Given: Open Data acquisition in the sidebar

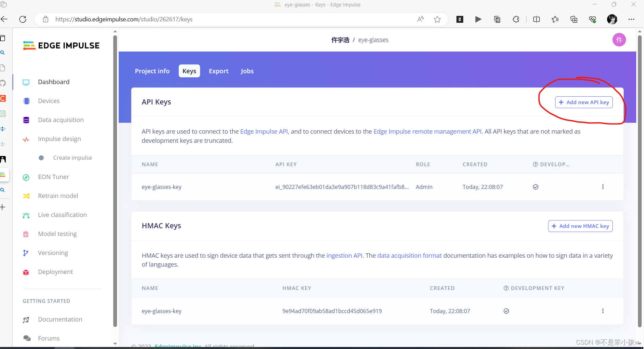Looking at the screenshot, I should coord(61,120).
